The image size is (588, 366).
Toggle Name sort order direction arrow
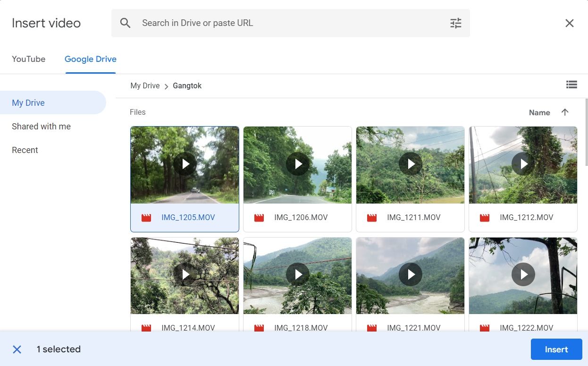coord(565,112)
